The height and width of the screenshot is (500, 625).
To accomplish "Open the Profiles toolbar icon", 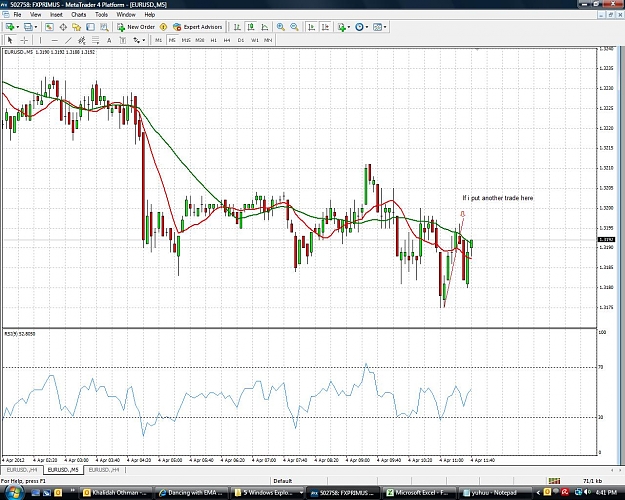I will point(28,27).
